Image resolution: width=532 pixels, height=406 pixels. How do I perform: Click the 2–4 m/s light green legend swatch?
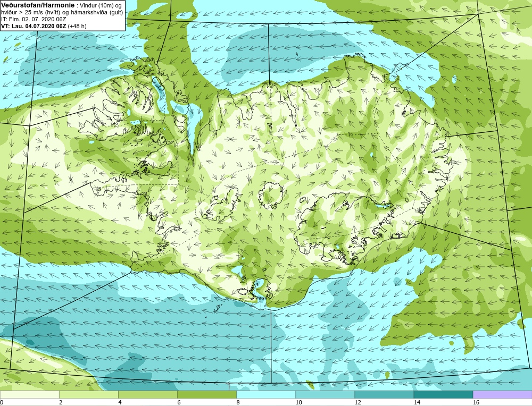click(88, 394)
